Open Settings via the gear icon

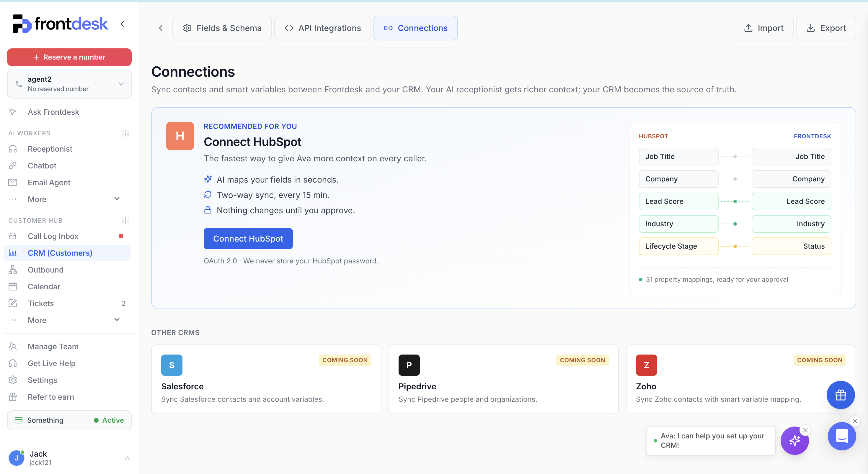click(13, 380)
